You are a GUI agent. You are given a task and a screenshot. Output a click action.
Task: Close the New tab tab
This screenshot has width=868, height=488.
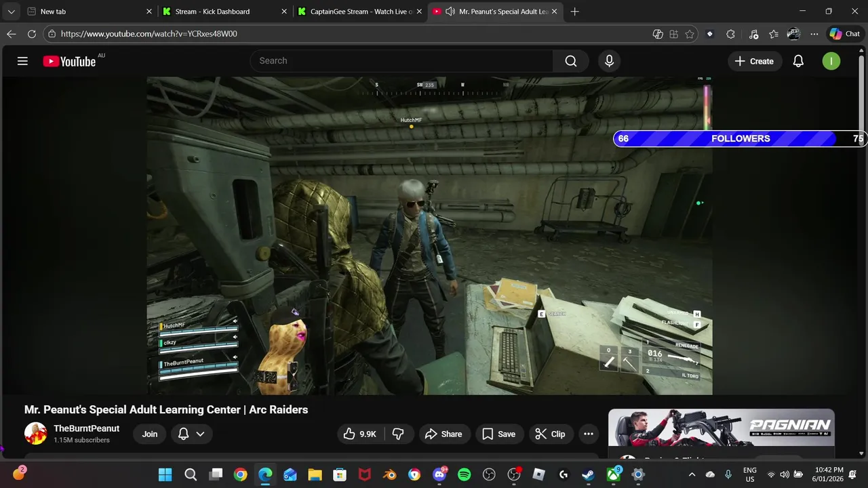149,12
